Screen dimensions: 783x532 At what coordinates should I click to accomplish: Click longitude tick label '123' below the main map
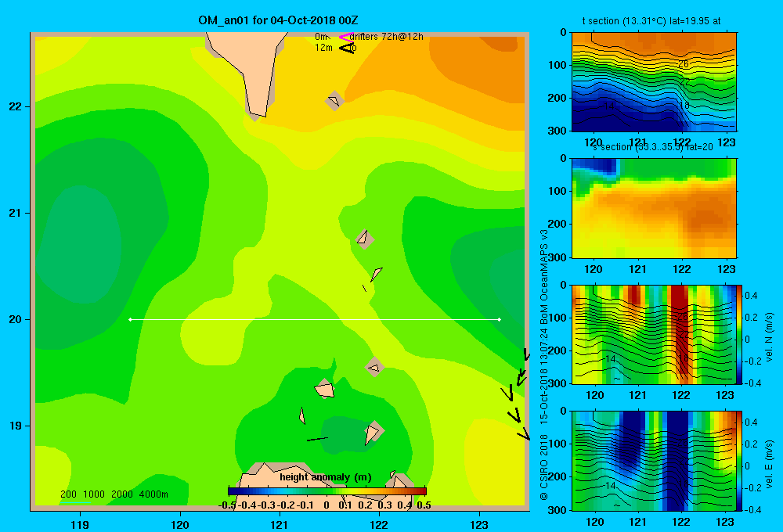(479, 524)
